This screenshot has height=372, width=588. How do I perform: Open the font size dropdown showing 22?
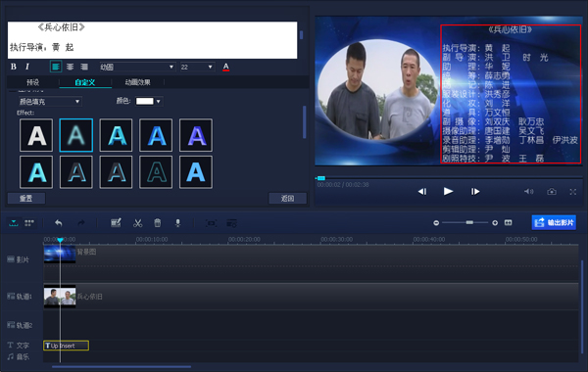pos(197,67)
